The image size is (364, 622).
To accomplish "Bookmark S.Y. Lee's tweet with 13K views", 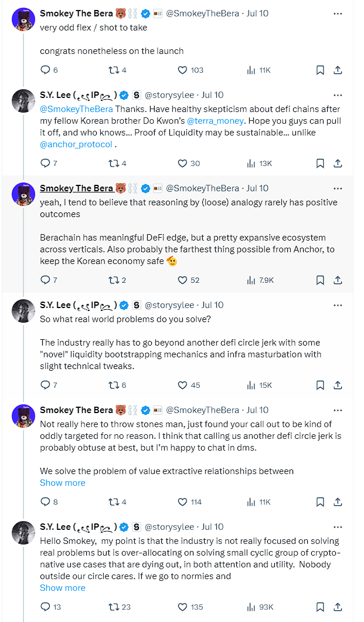I will [x=320, y=163].
